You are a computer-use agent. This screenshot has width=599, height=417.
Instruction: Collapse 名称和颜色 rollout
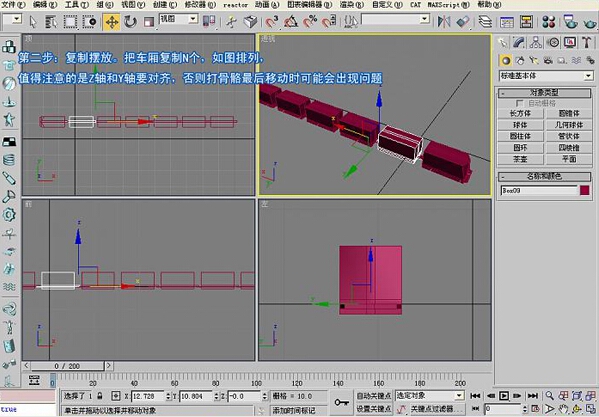[544, 176]
